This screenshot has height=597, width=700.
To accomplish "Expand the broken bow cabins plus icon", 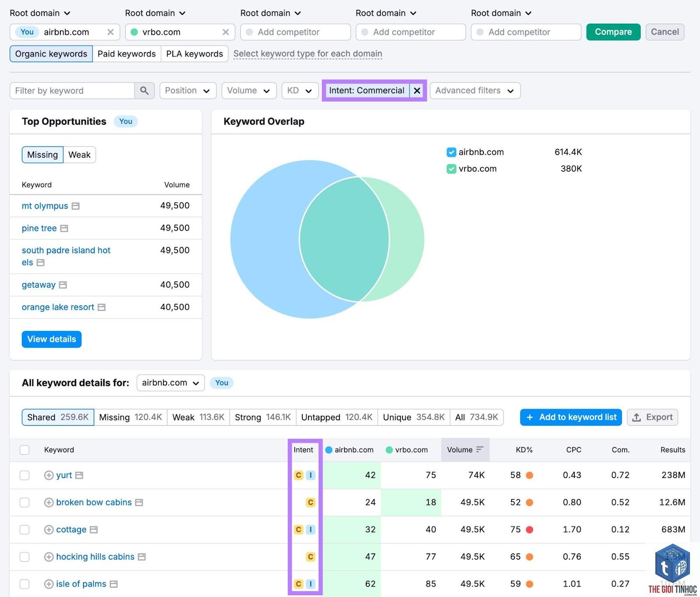I will coord(49,503).
